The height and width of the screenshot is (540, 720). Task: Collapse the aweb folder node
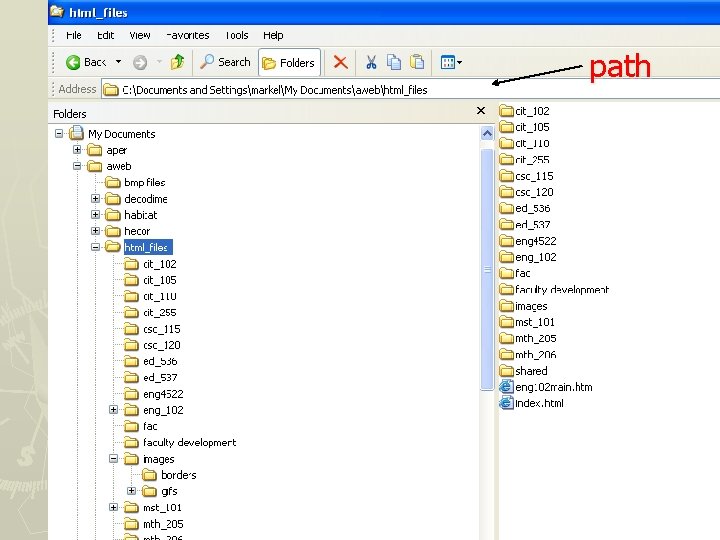pos(77,166)
